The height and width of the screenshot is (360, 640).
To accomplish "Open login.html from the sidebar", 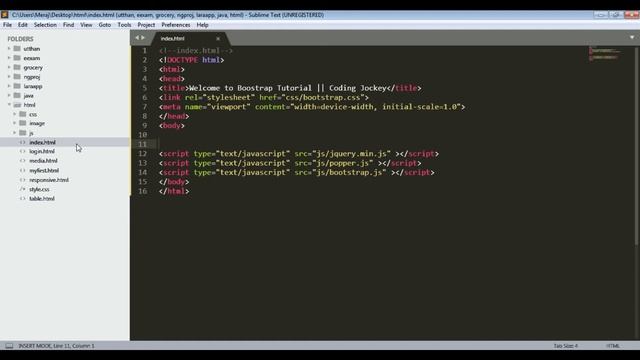I will point(42,151).
